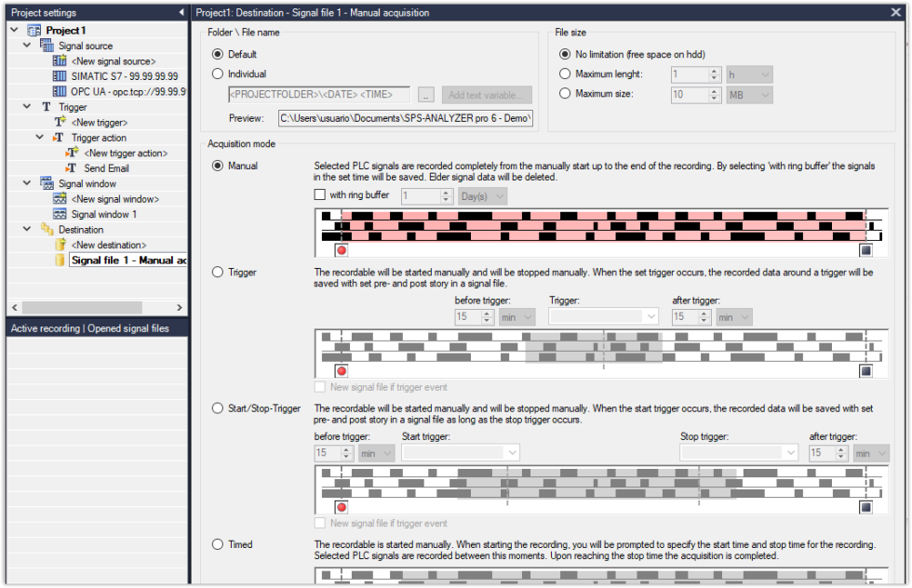Click the browse '...' folder button
This screenshot has height=588, width=912.
[x=425, y=95]
